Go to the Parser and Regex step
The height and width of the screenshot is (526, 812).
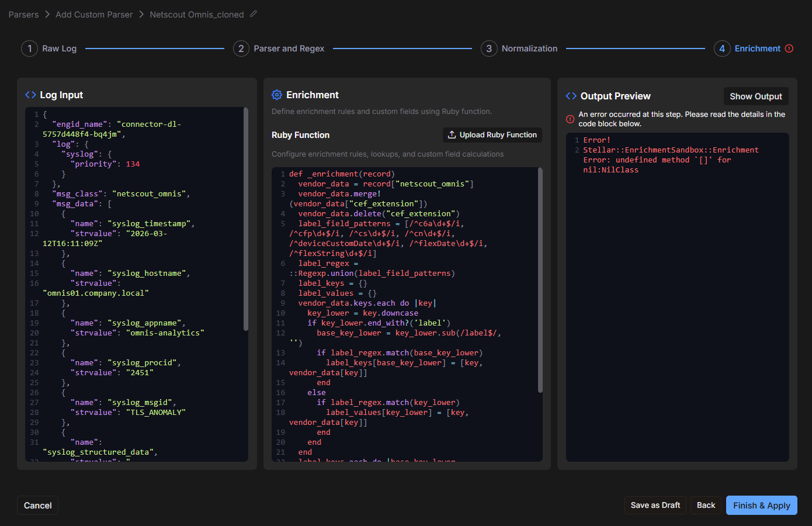click(x=289, y=49)
